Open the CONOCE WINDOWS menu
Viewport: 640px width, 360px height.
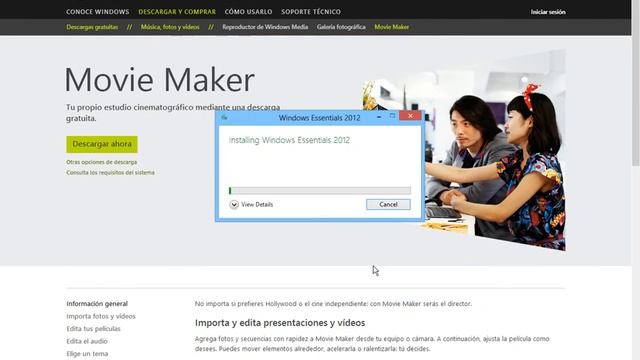[98, 12]
